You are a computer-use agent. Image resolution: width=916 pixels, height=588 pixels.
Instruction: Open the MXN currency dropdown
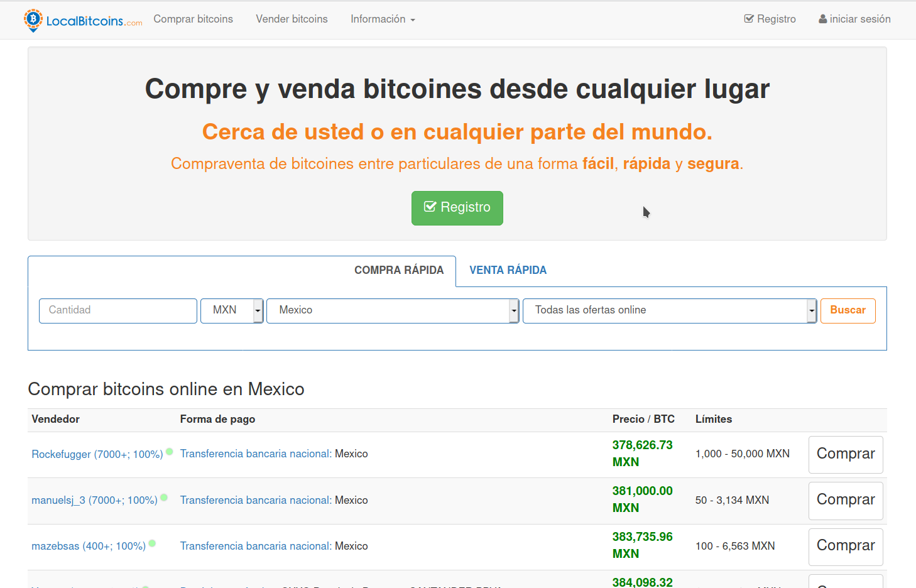232,311
